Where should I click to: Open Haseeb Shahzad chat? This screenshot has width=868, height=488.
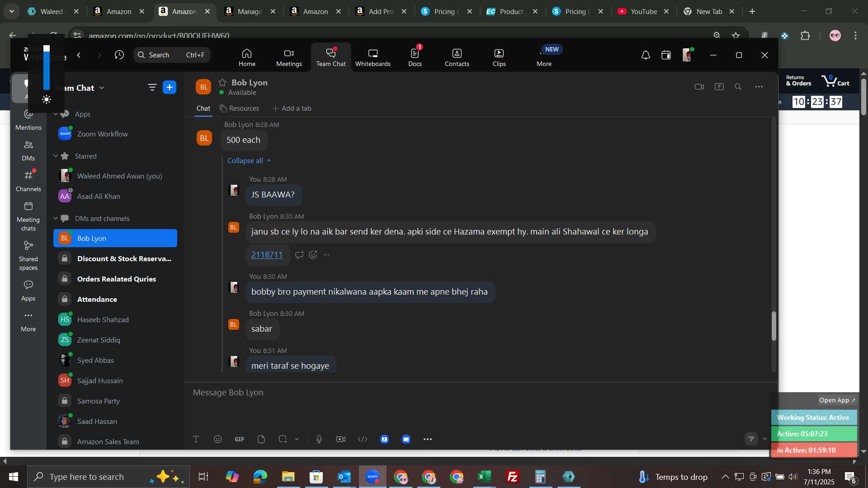coord(115,319)
